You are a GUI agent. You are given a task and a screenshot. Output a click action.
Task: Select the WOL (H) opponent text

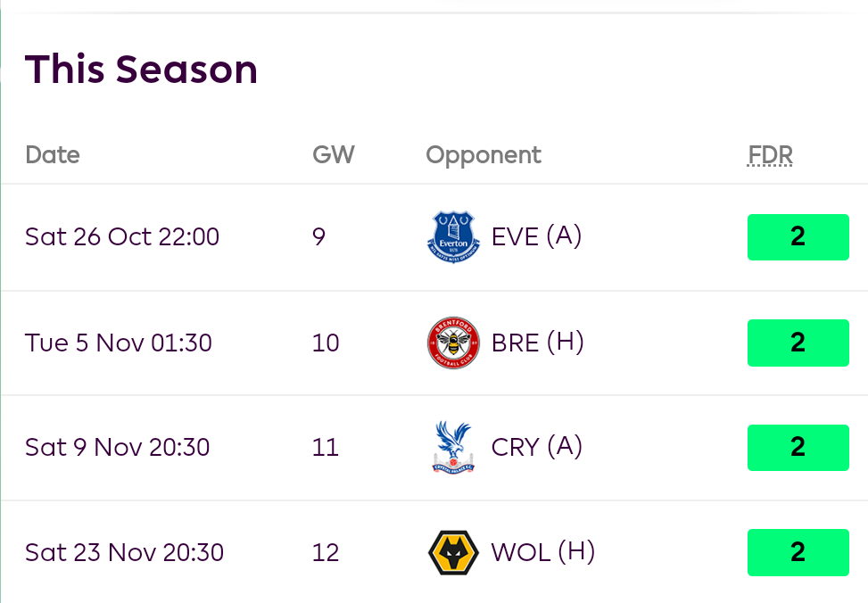click(x=542, y=552)
